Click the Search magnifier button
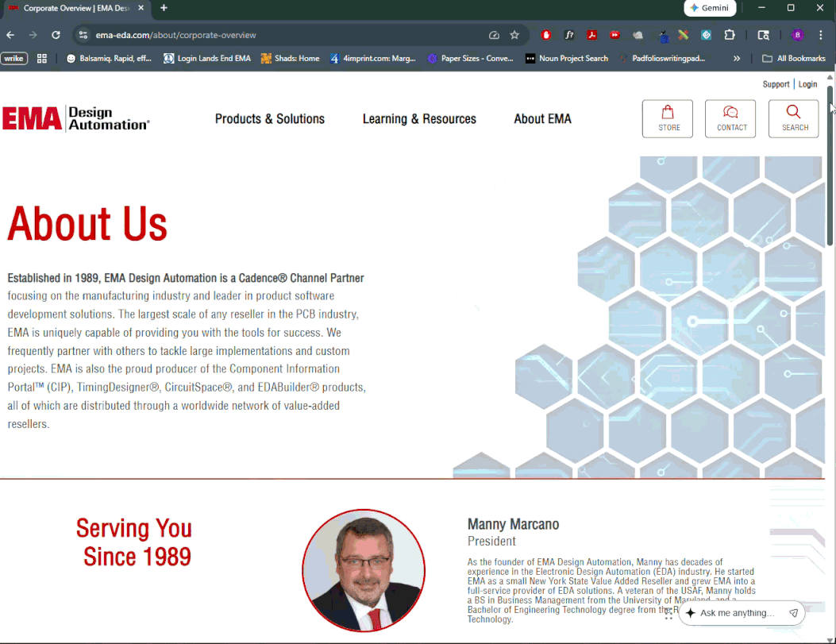The height and width of the screenshot is (644, 836). pos(794,119)
